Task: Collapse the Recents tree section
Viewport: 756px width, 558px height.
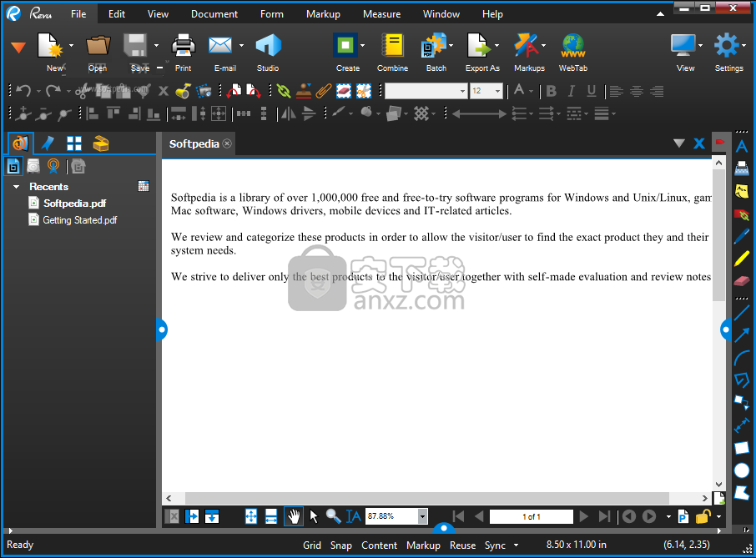Action: point(17,187)
